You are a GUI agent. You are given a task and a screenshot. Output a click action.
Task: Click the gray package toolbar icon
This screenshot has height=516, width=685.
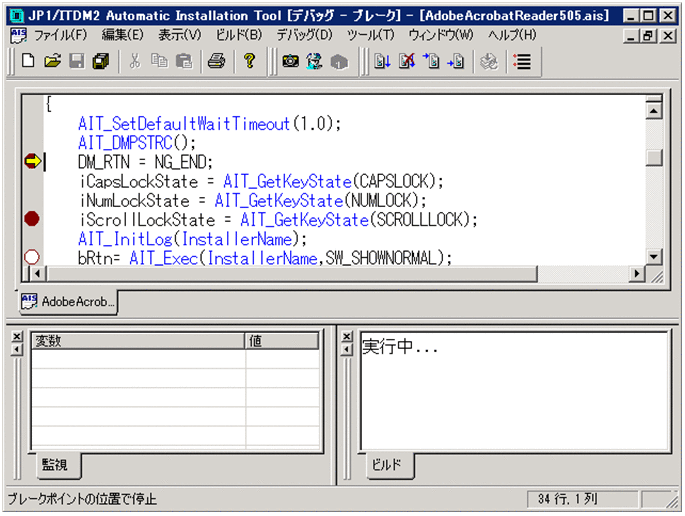[x=339, y=61]
